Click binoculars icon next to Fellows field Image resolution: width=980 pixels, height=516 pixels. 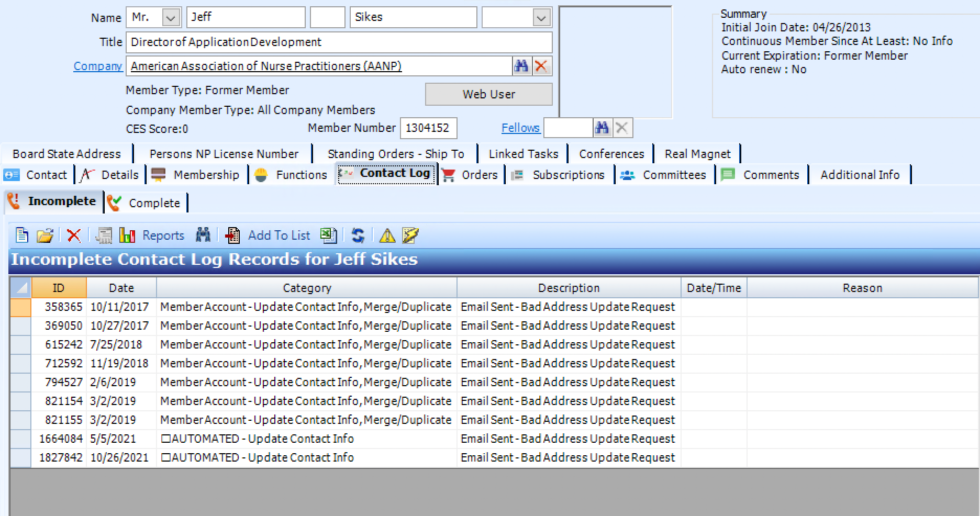point(602,128)
